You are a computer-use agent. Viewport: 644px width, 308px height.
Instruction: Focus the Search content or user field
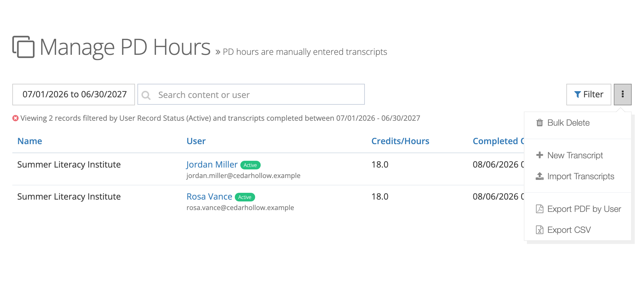(251, 95)
